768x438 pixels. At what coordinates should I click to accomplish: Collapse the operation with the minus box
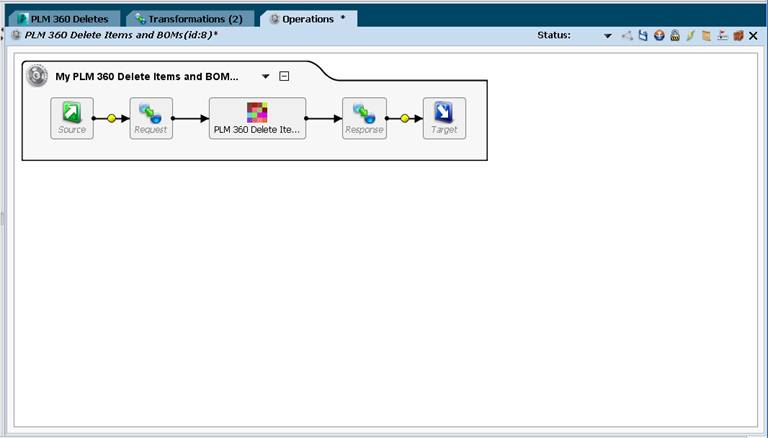pos(284,76)
